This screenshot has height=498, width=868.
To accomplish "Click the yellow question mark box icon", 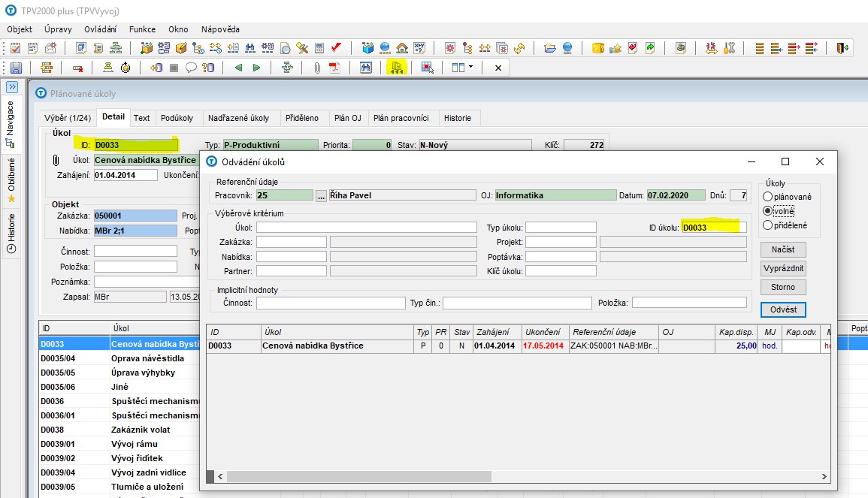I will click(x=598, y=48).
